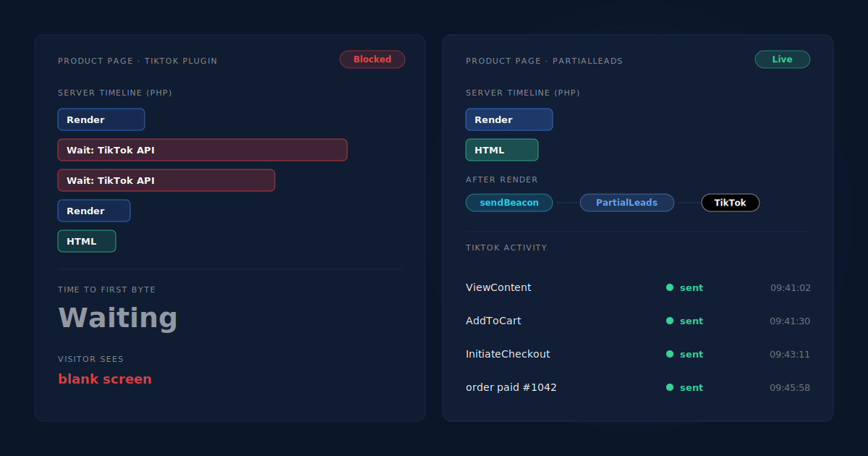This screenshot has height=456, width=868.
Task: Click the large Waiting text
Action: click(118, 318)
